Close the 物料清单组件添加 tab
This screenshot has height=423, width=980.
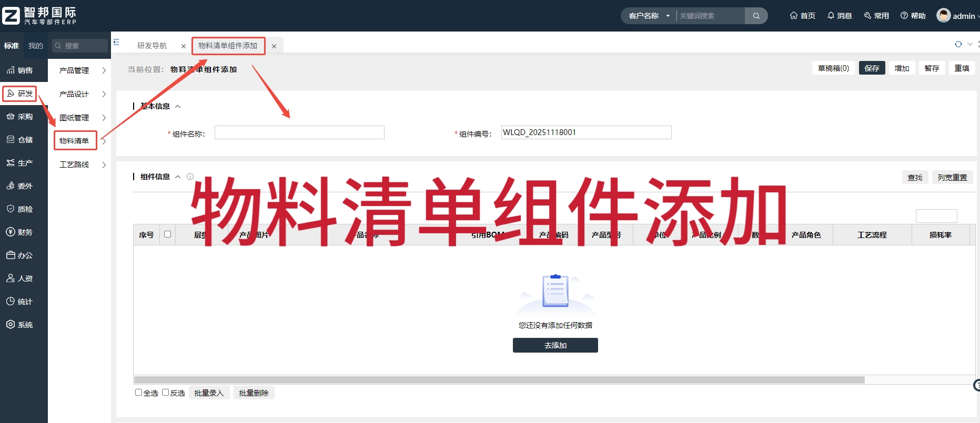point(274,46)
